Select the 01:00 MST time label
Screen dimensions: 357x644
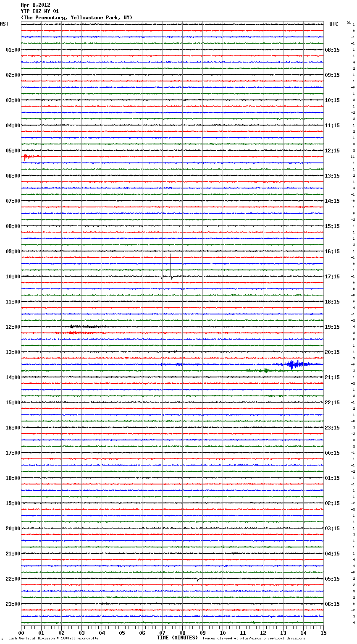coord(13,50)
